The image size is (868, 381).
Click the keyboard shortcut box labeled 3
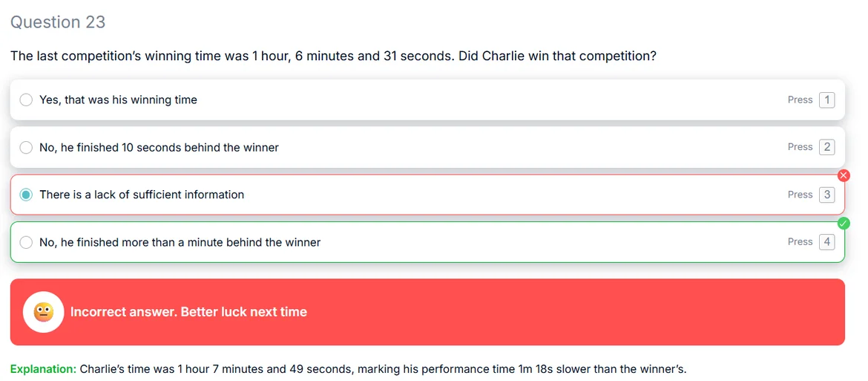click(826, 195)
